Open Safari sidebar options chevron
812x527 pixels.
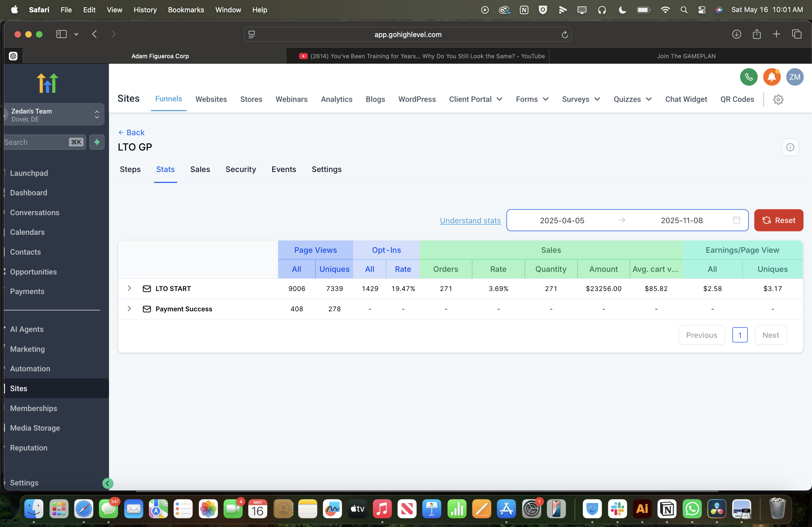point(76,34)
